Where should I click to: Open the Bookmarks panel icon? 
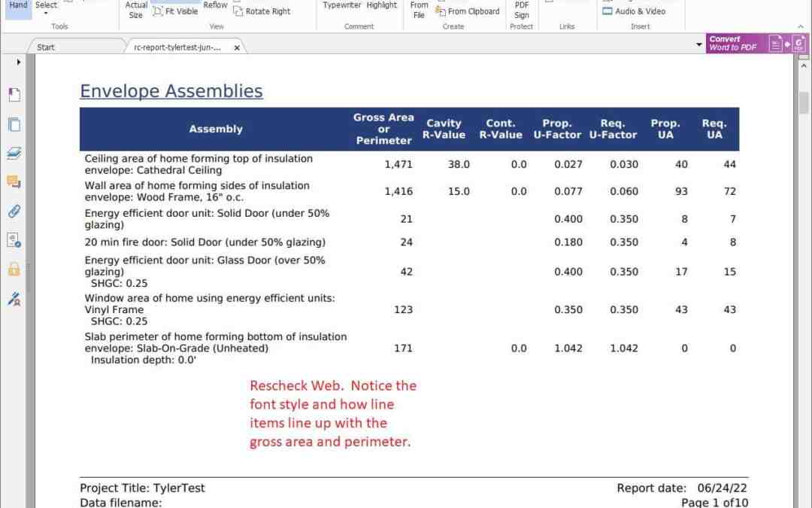click(x=14, y=95)
